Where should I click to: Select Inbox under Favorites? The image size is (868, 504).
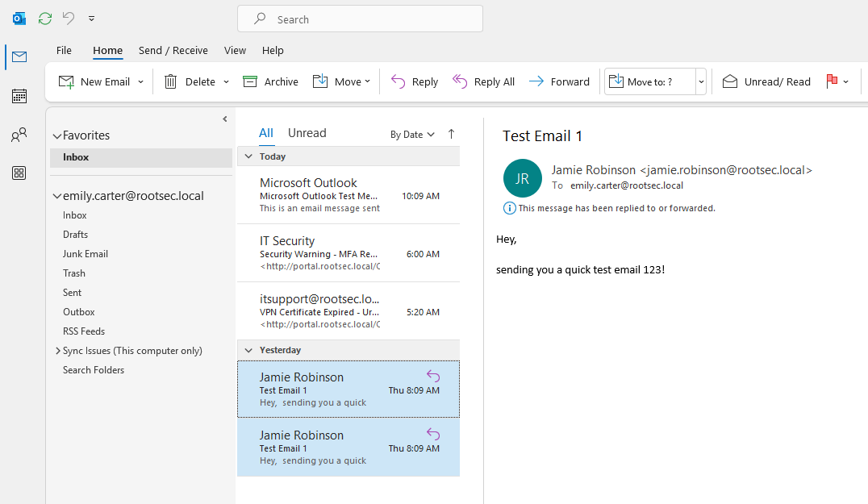click(x=141, y=158)
